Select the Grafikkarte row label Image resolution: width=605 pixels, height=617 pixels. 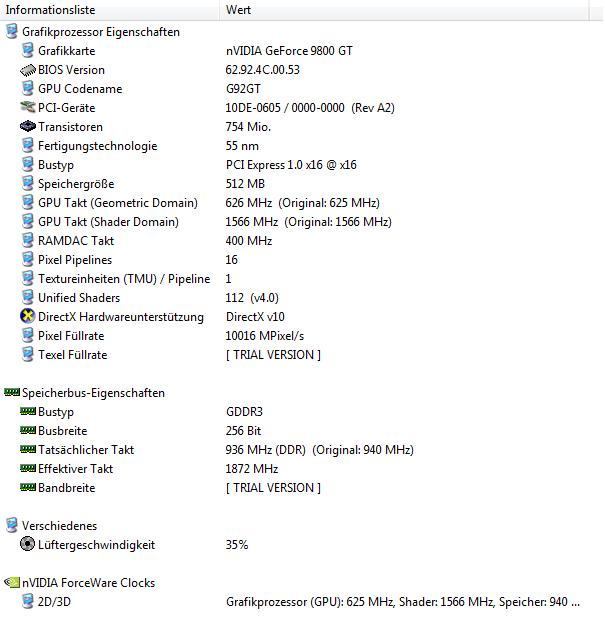point(66,51)
